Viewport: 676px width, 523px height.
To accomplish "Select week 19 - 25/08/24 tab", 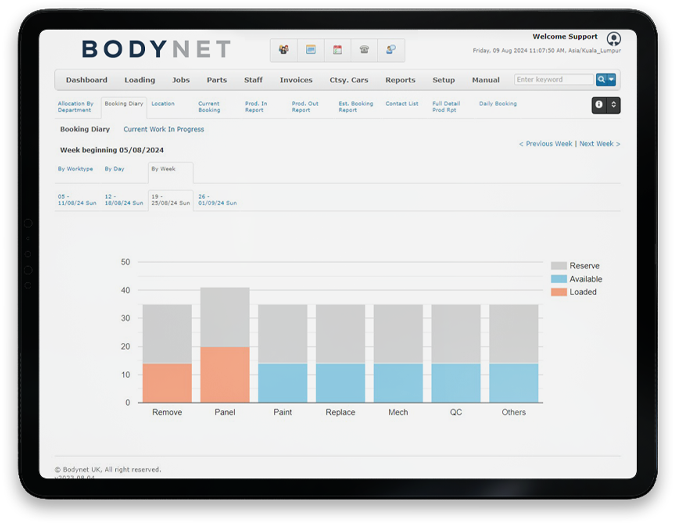I will pyautogui.click(x=170, y=200).
